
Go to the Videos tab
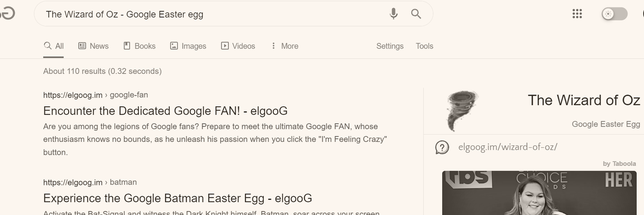tap(238, 46)
